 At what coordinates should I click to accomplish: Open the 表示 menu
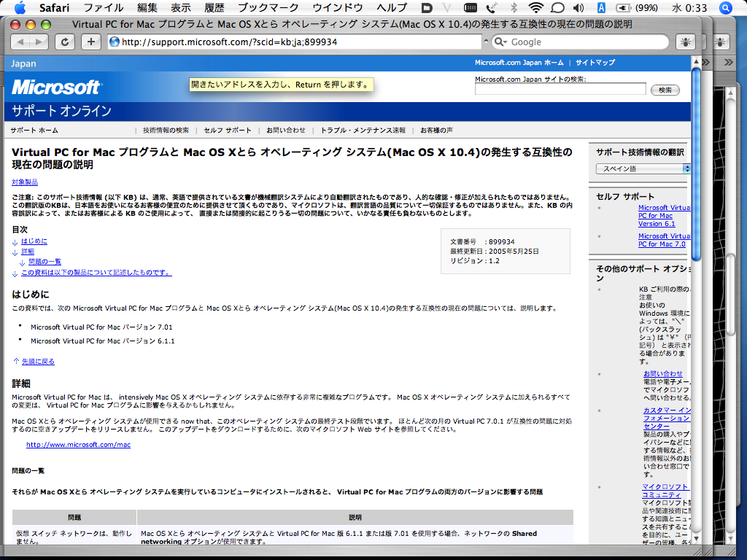(x=181, y=7)
